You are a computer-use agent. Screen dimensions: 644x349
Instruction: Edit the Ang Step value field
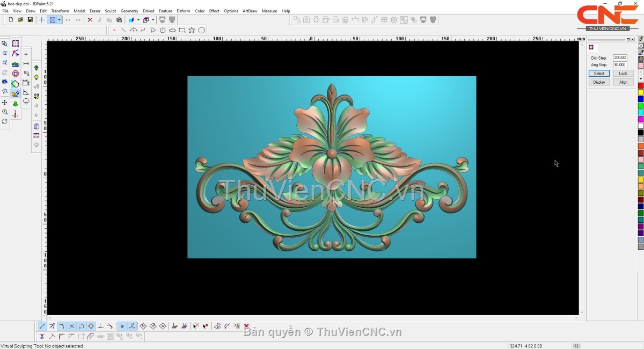[620, 64]
